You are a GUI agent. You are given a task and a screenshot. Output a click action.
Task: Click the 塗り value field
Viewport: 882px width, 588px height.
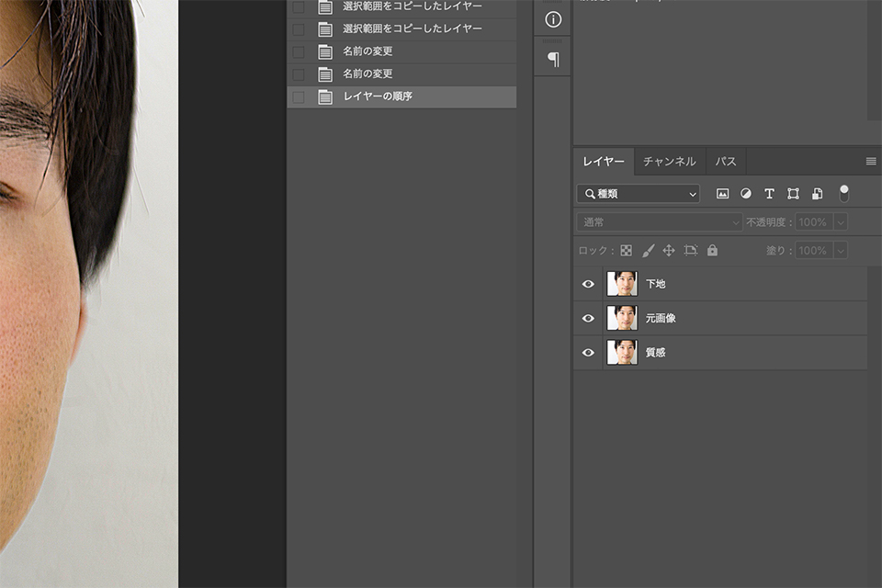tap(814, 251)
